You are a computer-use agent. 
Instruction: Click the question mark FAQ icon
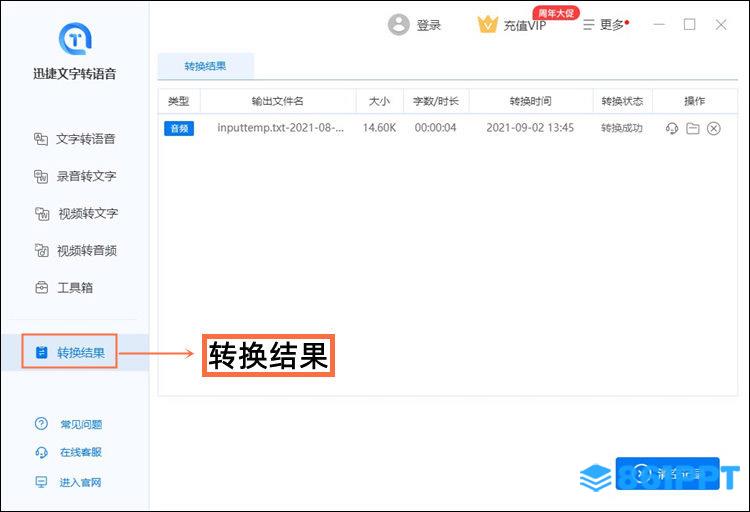coord(42,423)
